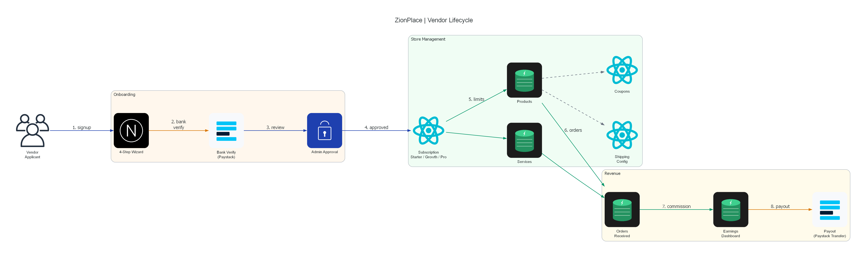Click the 'Bank Verify (Paystack)' caption
Screen dimensions: 868x259
click(x=226, y=154)
